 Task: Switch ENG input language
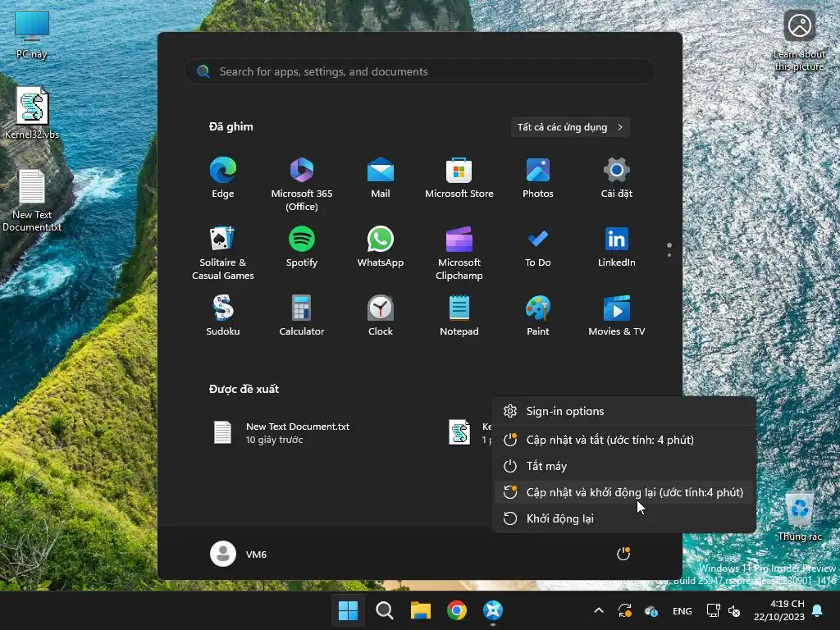click(x=682, y=610)
